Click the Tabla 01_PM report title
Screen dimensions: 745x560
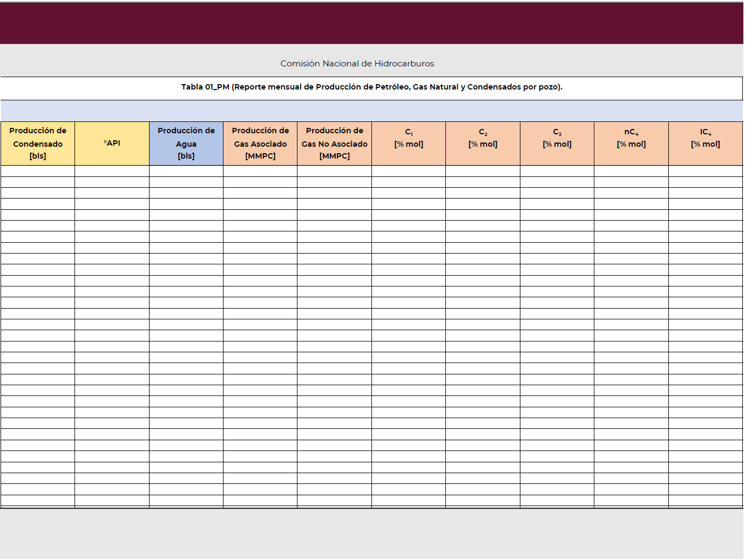372,86
